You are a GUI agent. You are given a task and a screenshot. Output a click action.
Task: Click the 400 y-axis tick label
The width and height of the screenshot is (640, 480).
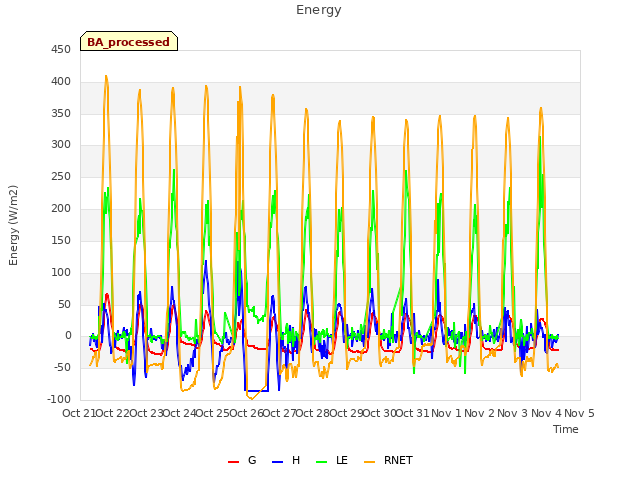[x=61, y=82]
